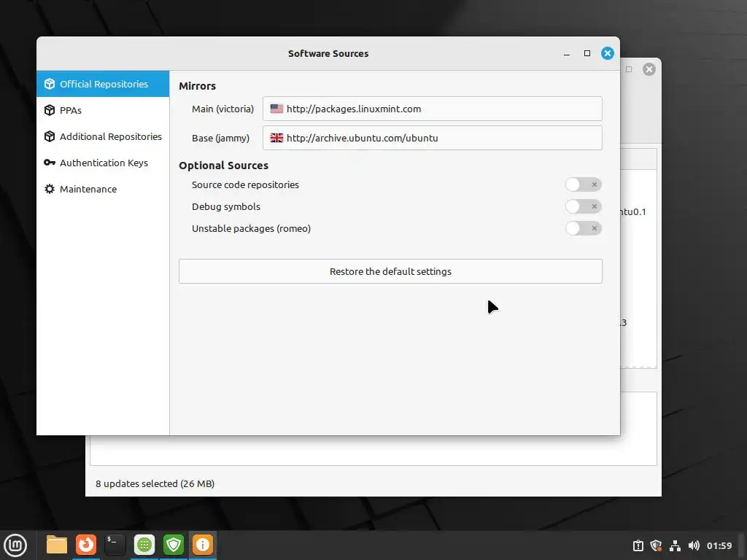747x560 pixels.
Task: Click the Software Sources title bar text
Action: click(x=328, y=53)
